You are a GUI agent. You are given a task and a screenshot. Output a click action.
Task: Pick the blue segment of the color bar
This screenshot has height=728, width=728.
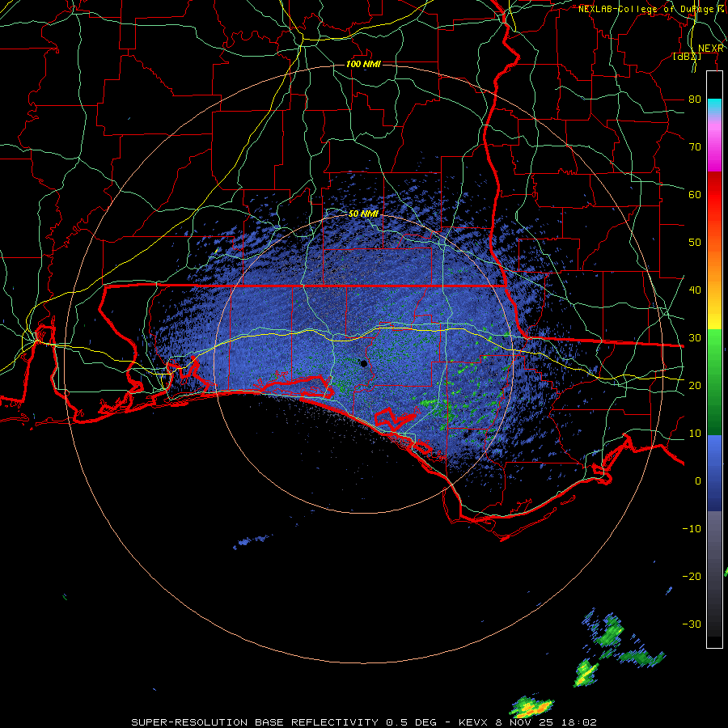point(714,472)
